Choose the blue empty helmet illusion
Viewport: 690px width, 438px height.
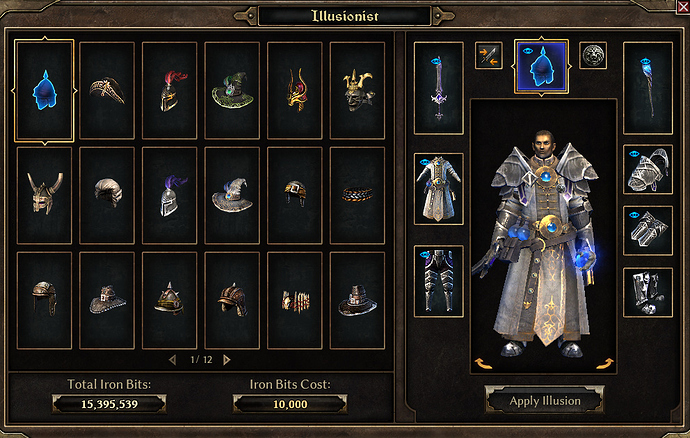point(44,91)
